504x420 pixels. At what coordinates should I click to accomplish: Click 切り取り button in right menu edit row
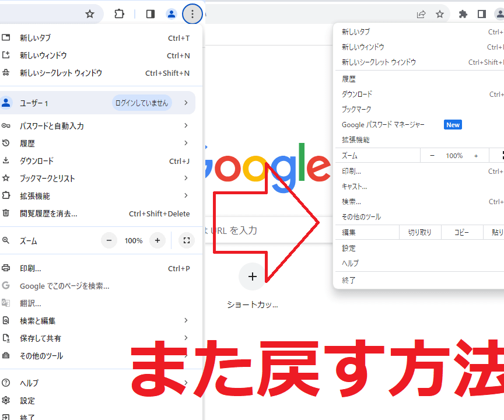click(x=420, y=232)
